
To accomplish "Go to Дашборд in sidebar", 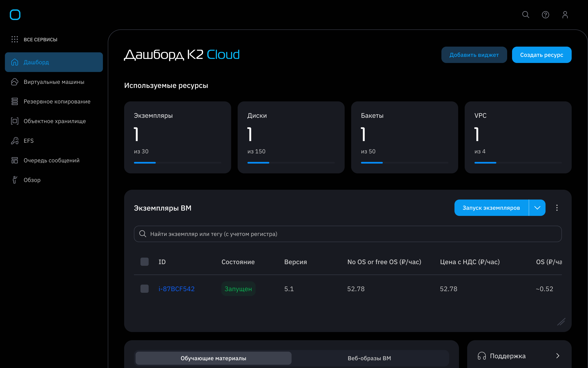I will [x=54, y=62].
